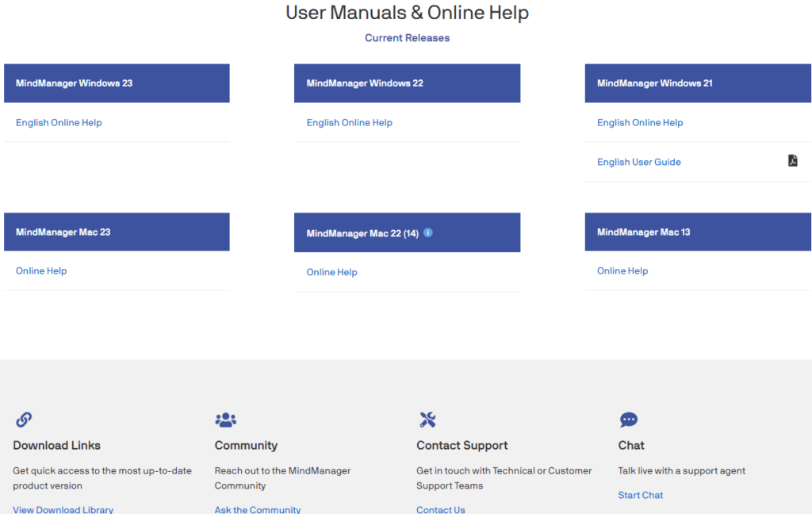
Task: Open Online Help for MindManager Mac 13
Action: coord(622,271)
